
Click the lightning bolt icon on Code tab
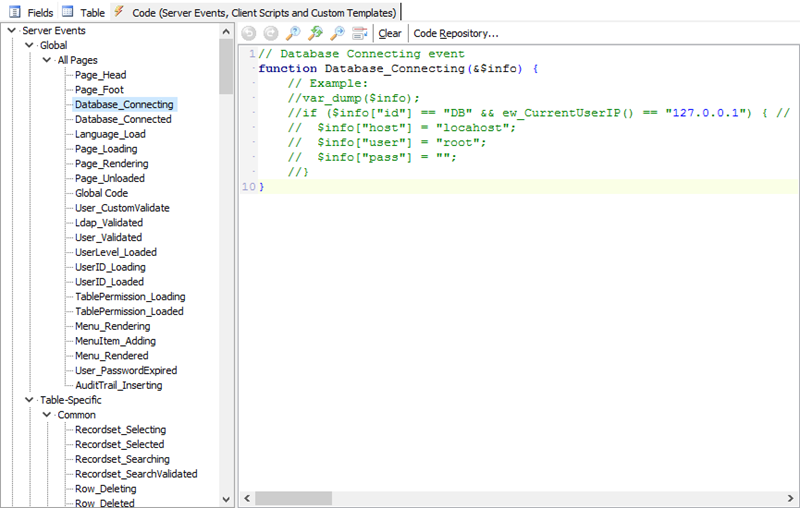pos(120,11)
